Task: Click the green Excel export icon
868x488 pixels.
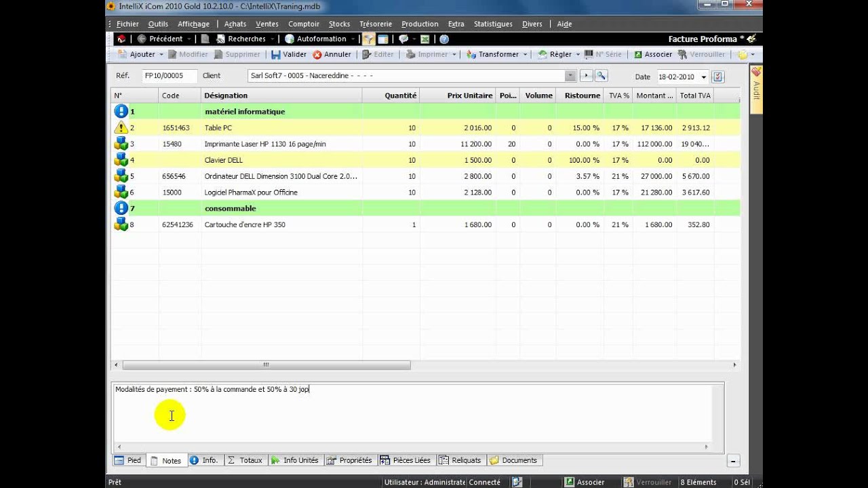Action: (425, 39)
